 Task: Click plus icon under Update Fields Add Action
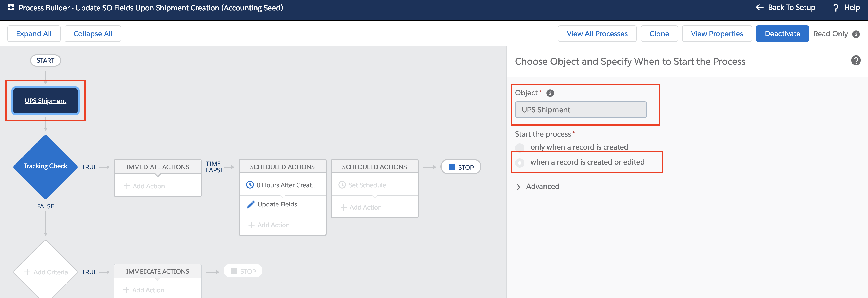[251, 225]
